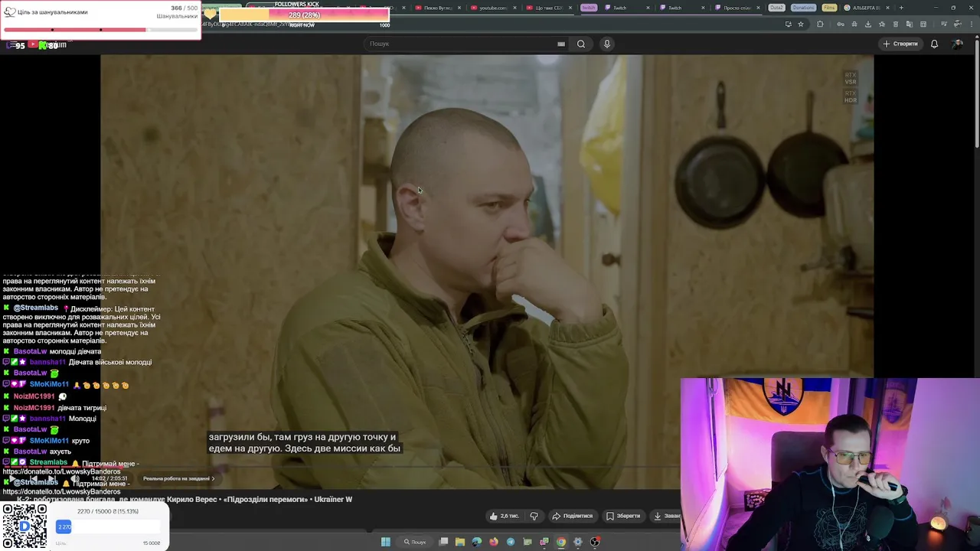This screenshot has height=551, width=980.
Task: Open browser extensions puzzle icon
Action: point(820,24)
